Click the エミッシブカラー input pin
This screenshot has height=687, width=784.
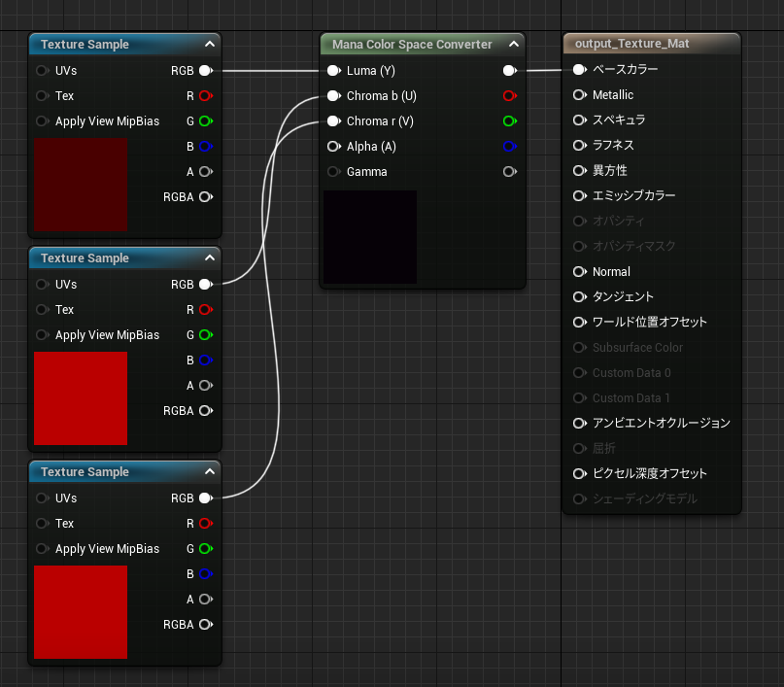tap(580, 195)
